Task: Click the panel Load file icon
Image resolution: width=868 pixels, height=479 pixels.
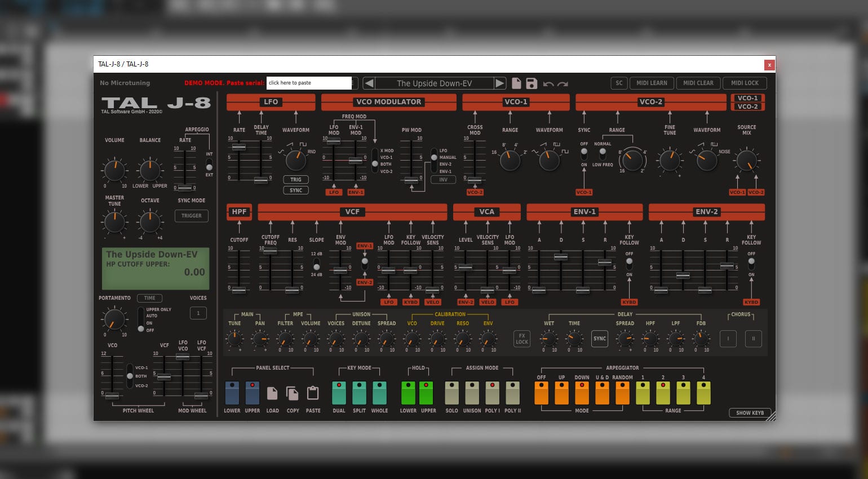Action: (272, 393)
